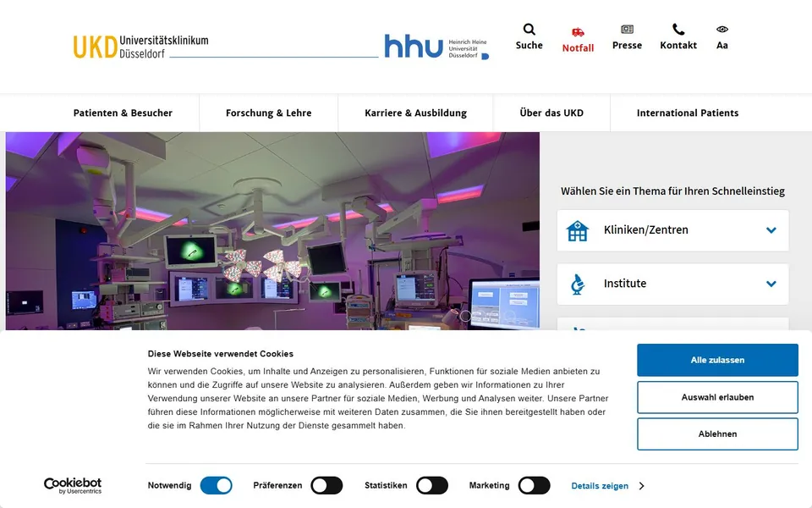Click the Notwendig label text

[x=169, y=485]
